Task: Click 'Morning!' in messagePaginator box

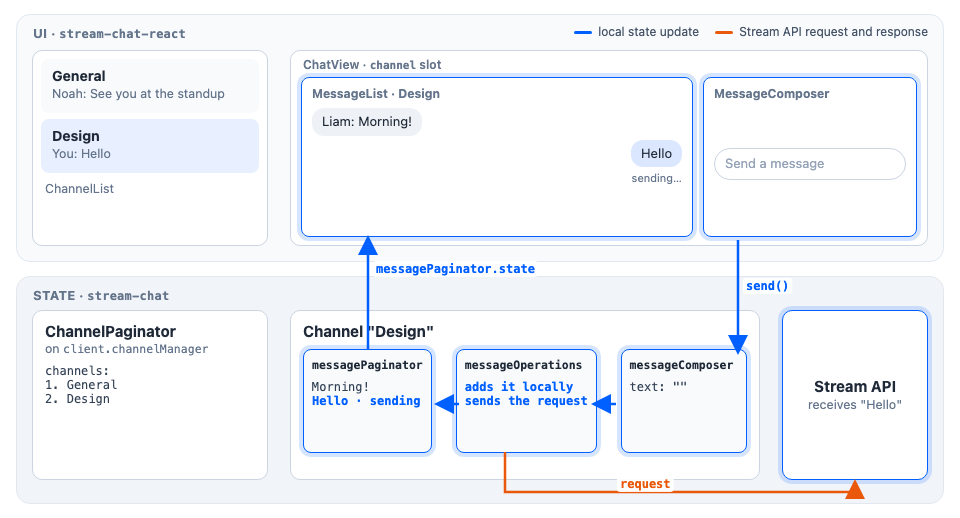Action: point(340,386)
